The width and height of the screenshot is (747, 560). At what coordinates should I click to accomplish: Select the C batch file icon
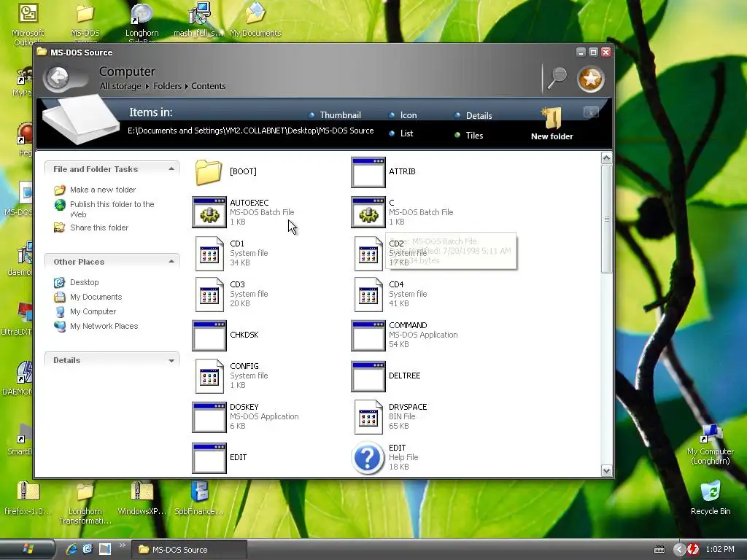coord(368,212)
